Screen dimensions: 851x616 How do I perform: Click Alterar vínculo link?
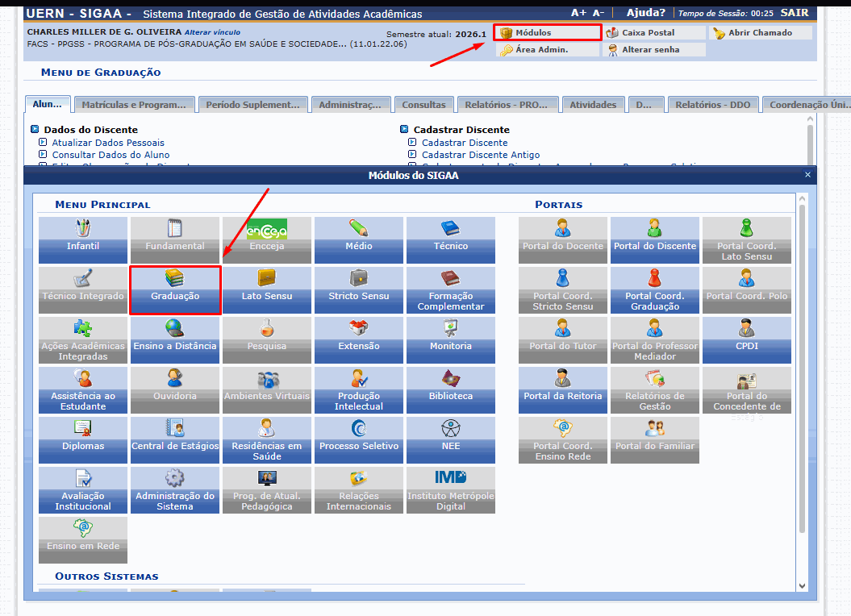tap(212, 32)
